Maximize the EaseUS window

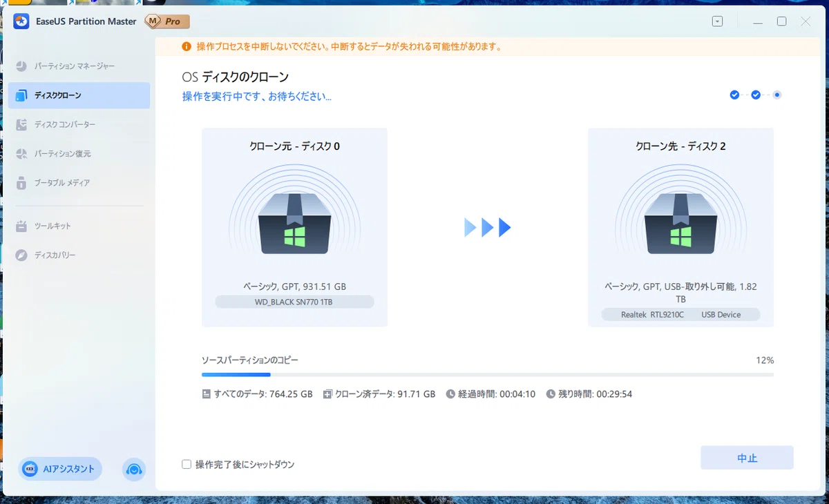781,21
